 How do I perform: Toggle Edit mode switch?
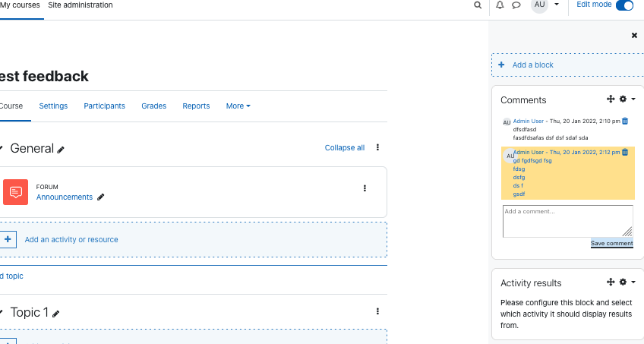(x=625, y=5)
